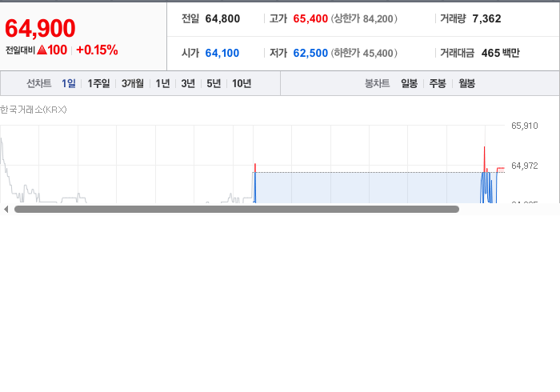Switch chart to 3개월 period
Viewport: 560px width, 392px height.
(x=133, y=83)
